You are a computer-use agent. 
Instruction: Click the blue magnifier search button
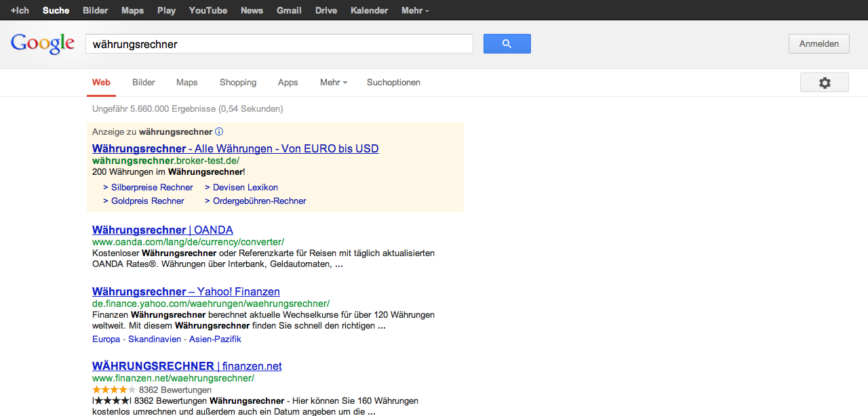point(507,44)
